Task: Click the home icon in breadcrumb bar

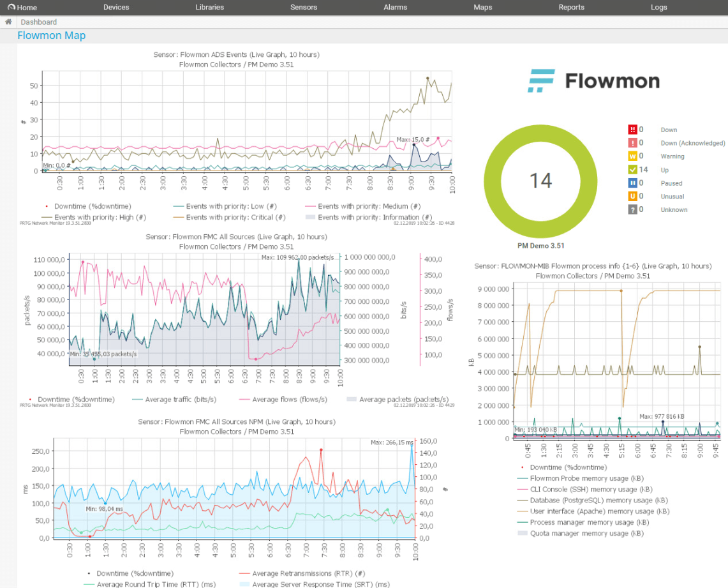Action: tap(8, 22)
